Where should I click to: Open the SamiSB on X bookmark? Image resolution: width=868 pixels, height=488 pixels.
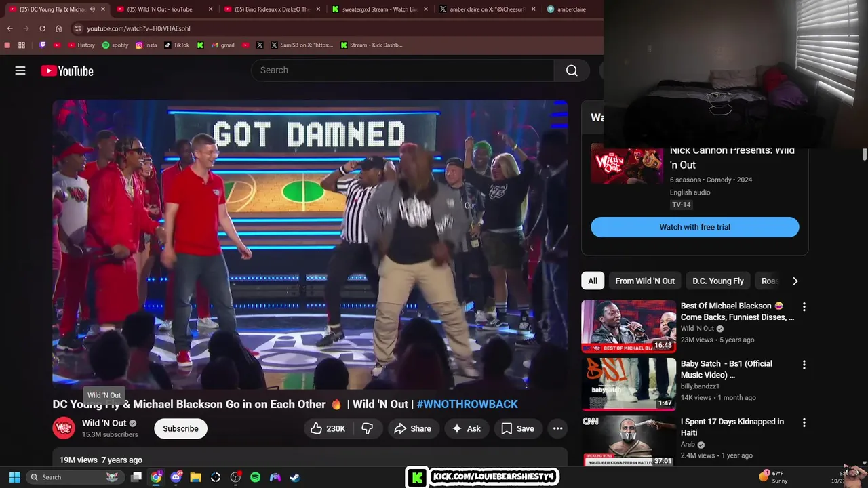[302, 45]
